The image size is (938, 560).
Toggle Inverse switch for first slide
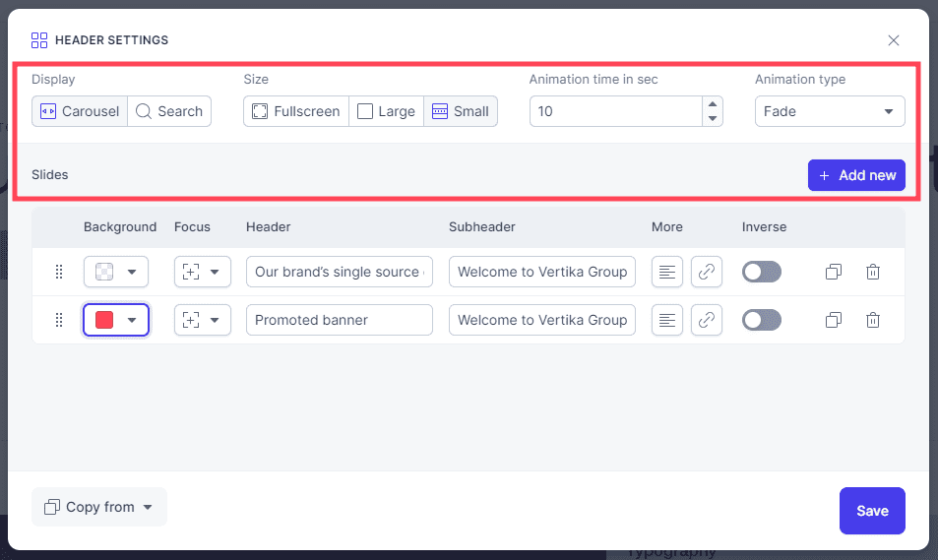click(x=762, y=272)
